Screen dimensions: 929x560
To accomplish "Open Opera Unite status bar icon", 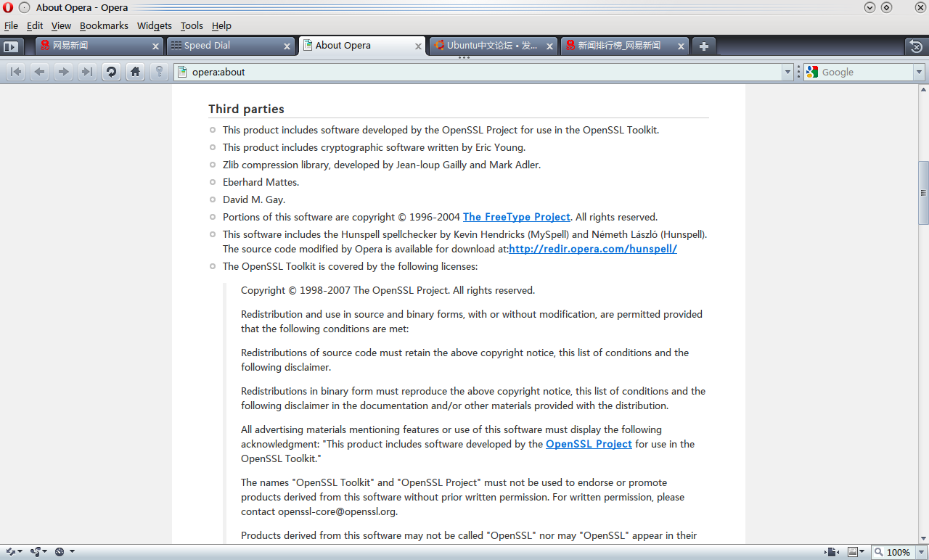I will click(35, 552).
